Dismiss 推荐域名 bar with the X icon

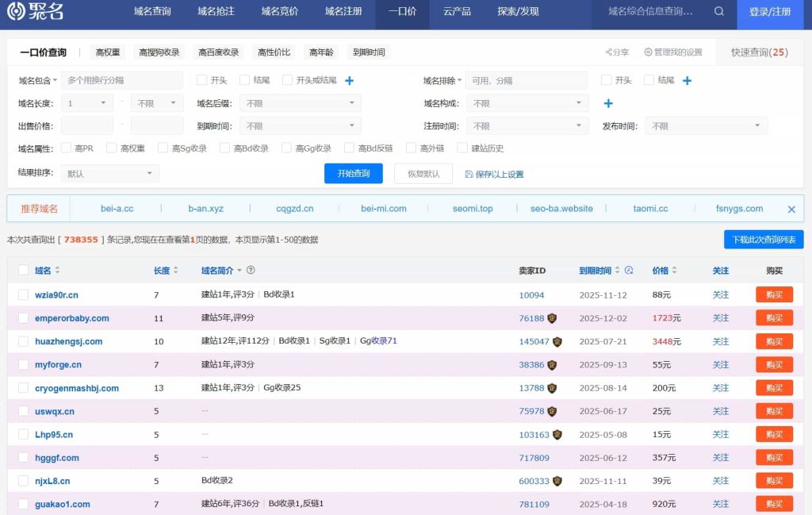tap(791, 208)
